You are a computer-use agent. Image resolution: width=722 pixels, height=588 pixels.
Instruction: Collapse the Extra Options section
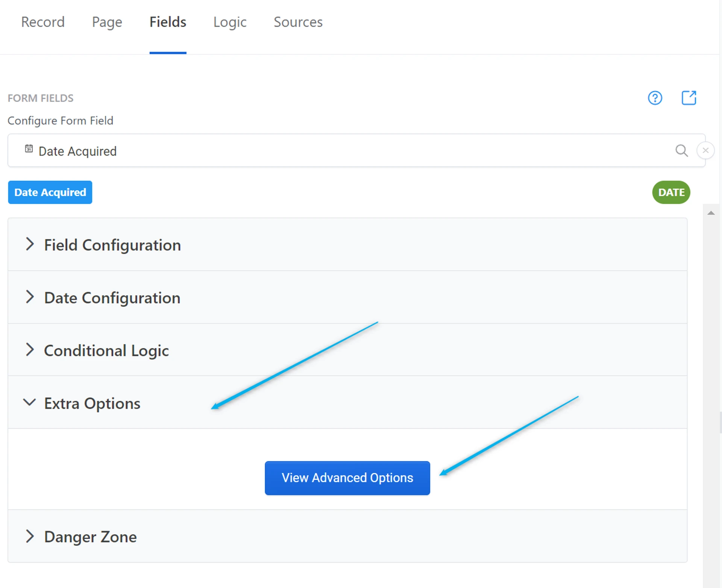point(92,403)
